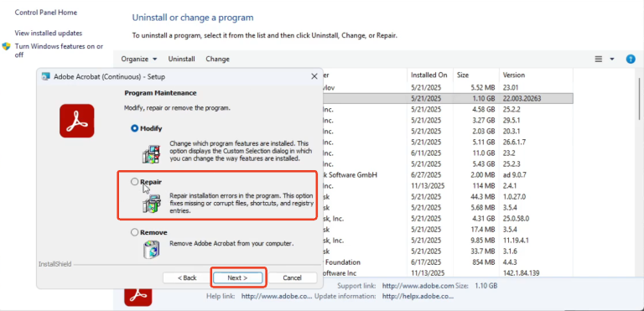Screen dimensions: 644x311
Task: Select the row with size 4.58 GB
Action: point(447,109)
